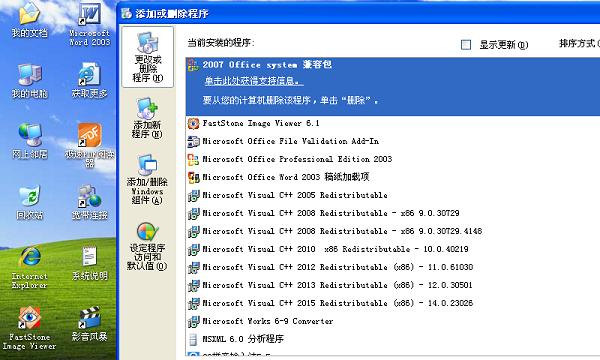Select Visual C++ 2015 Redistributable 14.0.23026
This screenshot has width=600, height=360.
pos(393,303)
